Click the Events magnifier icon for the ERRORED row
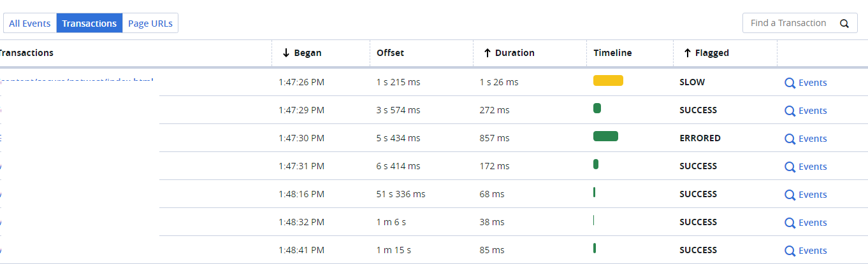Image resolution: width=868 pixels, height=264 pixels. click(790, 139)
